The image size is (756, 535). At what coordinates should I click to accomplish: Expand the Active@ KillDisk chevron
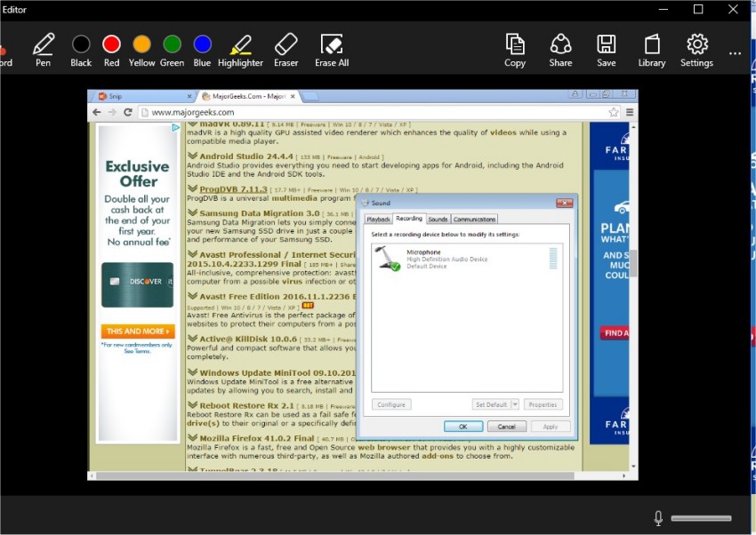192,338
